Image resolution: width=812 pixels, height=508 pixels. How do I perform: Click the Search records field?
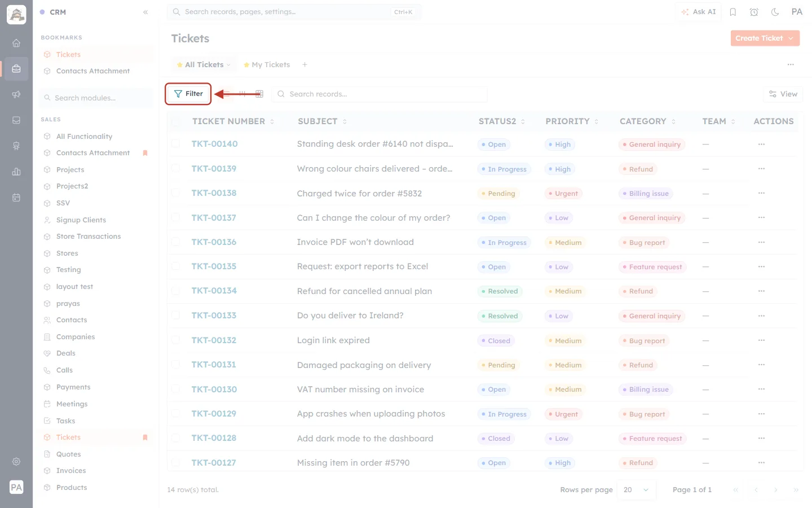pos(379,94)
